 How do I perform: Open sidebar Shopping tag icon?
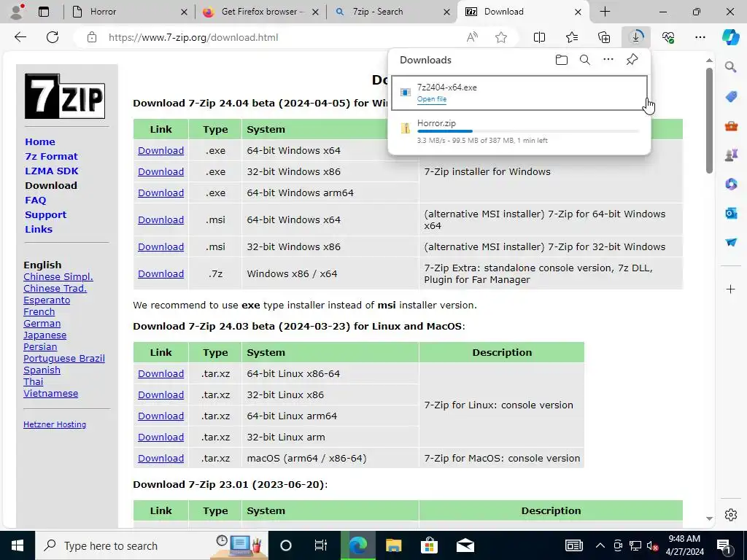[731, 97]
